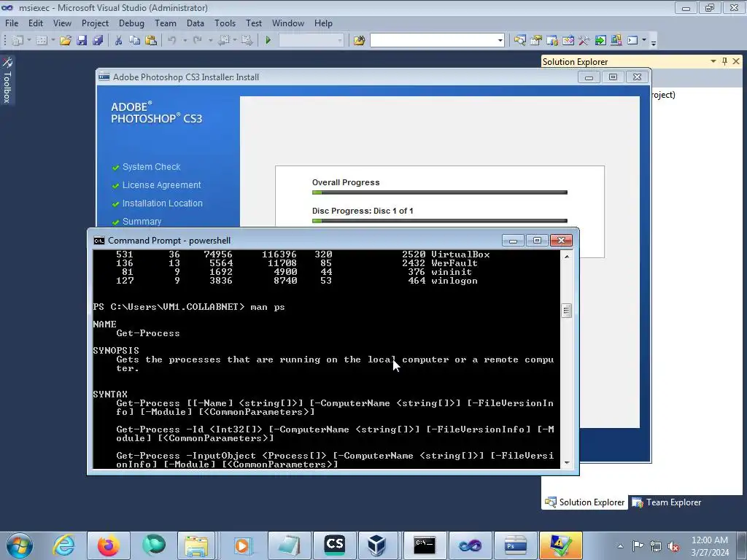Click the Navigate Forward icon

point(247,41)
